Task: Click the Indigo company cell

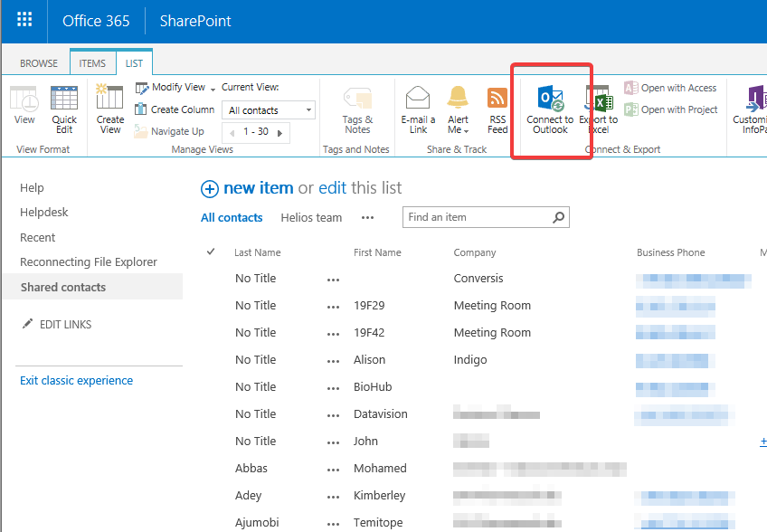Action: [470, 360]
